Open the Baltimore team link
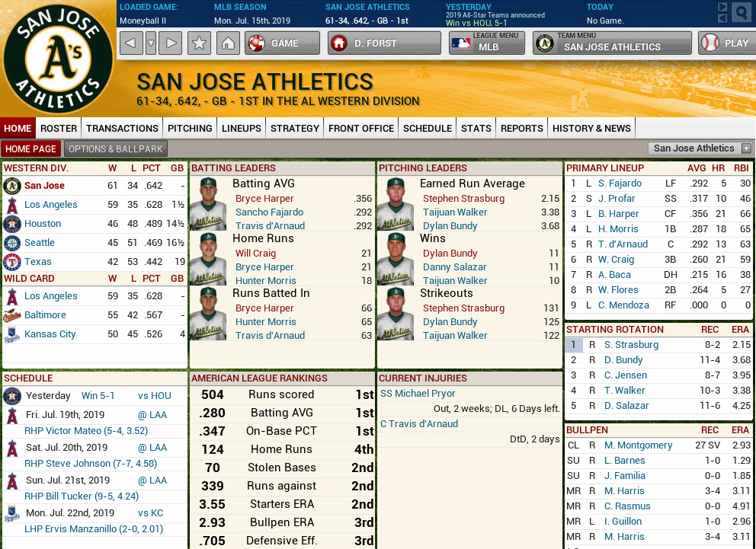Image resolution: width=756 pixels, height=549 pixels. [x=45, y=315]
